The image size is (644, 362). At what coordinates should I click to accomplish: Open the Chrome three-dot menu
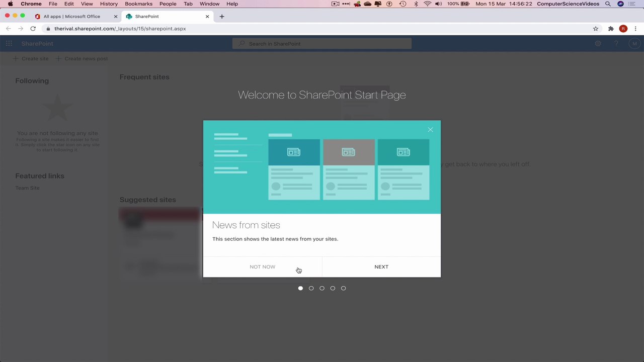(636, 29)
